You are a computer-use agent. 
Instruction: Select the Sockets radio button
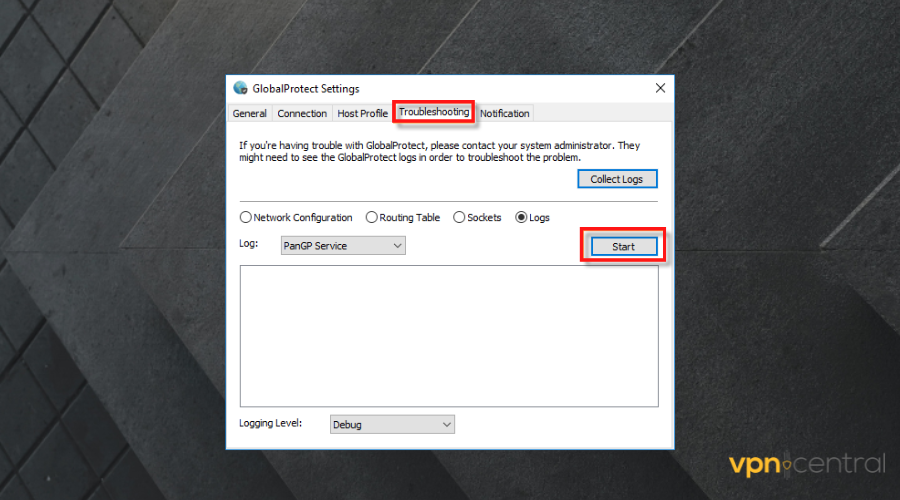pyautogui.click(x=459, y=217)
